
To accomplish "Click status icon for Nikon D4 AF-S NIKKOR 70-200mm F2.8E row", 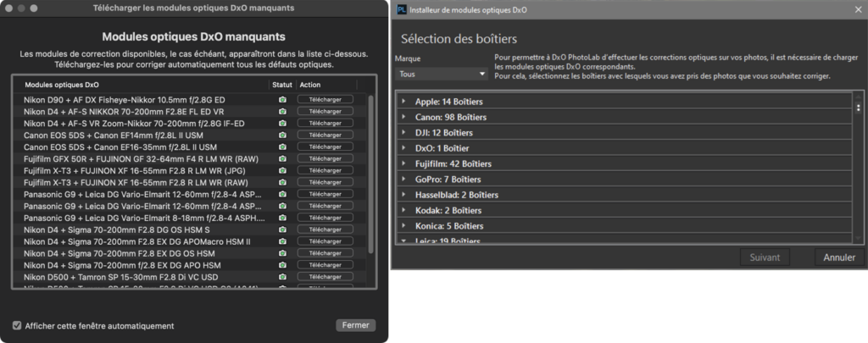I will [283, 111].
